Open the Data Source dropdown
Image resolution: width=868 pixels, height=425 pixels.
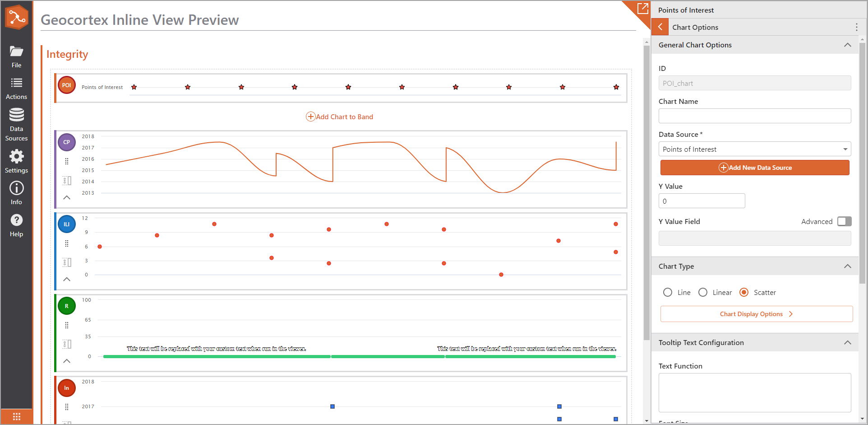(755, 149)
